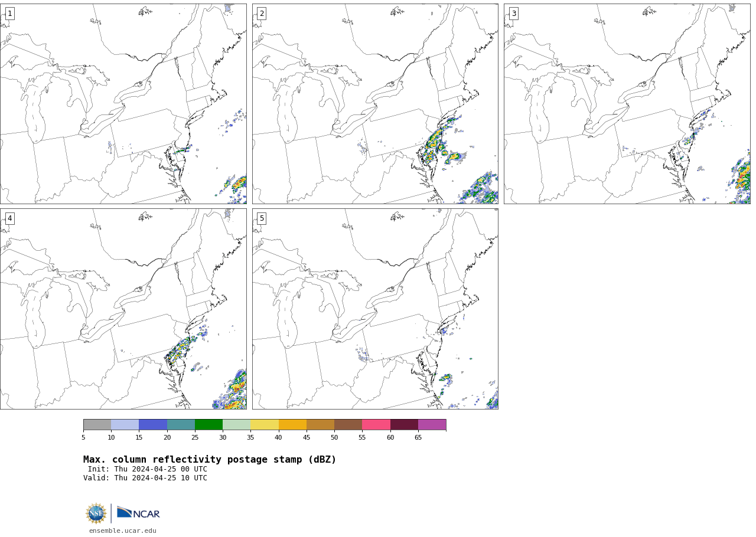The width and height of the screenshot is (756, 537).
Task: Click the colorbar tick label 5
Action: (x=83, y=437)
